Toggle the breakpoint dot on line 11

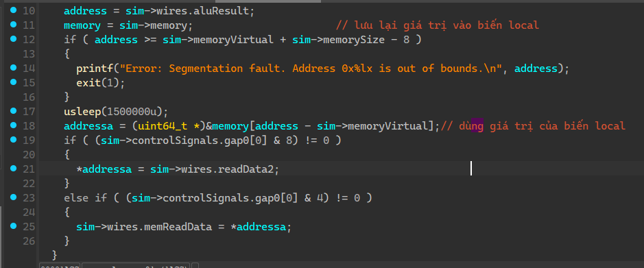[x=14, y=25]
